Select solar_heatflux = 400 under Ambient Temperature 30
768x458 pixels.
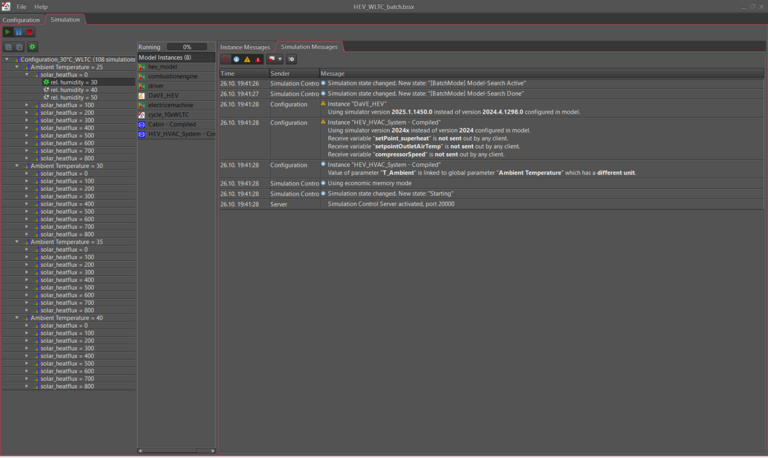tap(67, 204)
